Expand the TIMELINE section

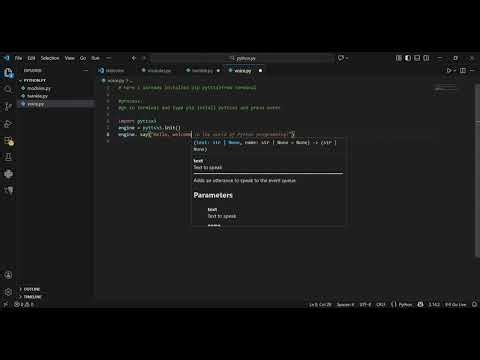(x=31, y=296)
